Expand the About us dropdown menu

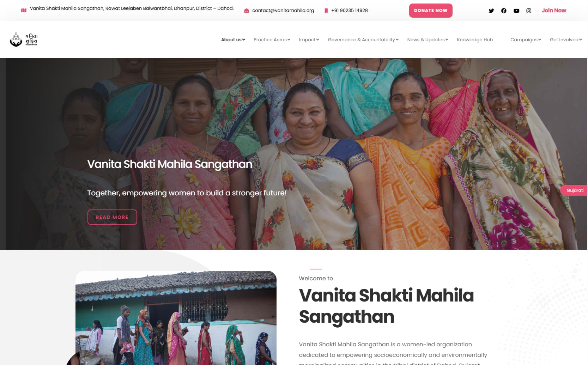[x=233, y=39]
